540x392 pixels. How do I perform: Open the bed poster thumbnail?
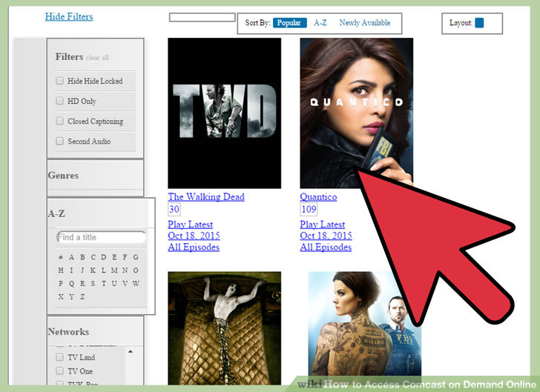(224, 328)
